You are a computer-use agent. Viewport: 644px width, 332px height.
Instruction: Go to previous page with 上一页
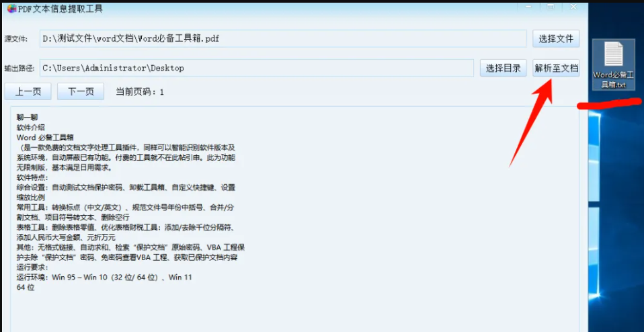[x=28, y=91]
